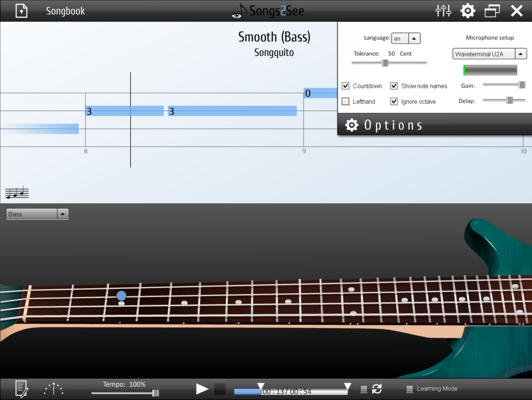Open the mixer settings icon
The width and height of the screenshot is (532, 400).
(x=443, y=11)
